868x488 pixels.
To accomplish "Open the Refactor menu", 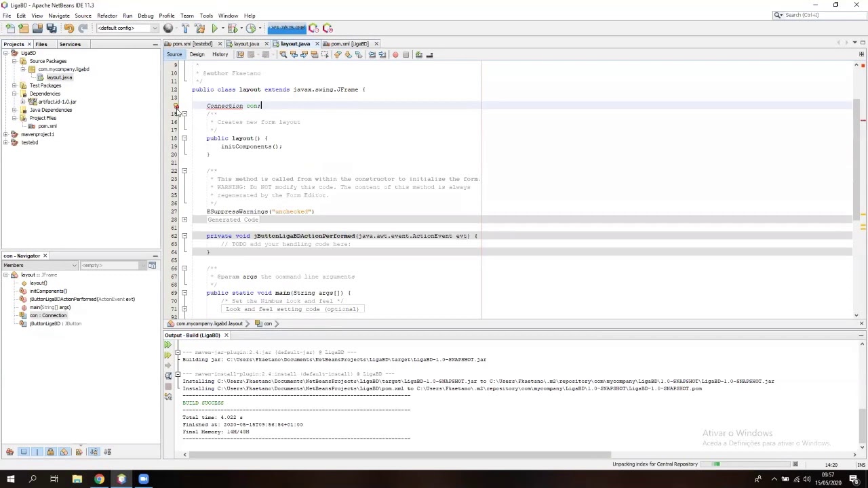I will pos(106,16).
